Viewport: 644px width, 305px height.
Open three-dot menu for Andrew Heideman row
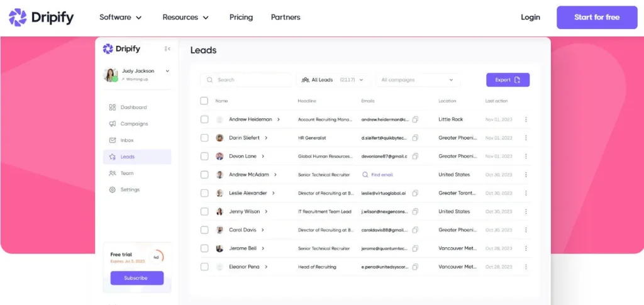(x=526, y=119)
